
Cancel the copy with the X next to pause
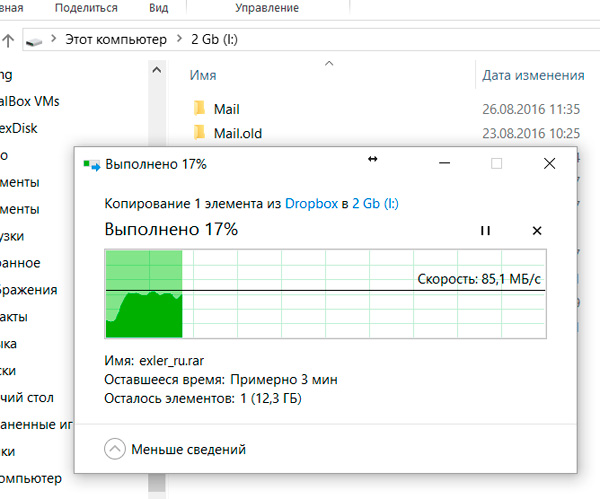[537, 230]
